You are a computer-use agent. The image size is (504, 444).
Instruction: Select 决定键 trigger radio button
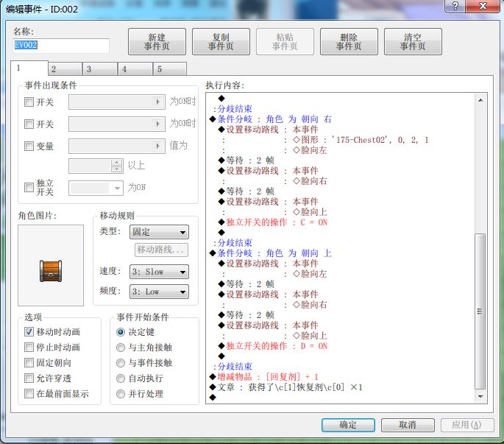(121, 332)
